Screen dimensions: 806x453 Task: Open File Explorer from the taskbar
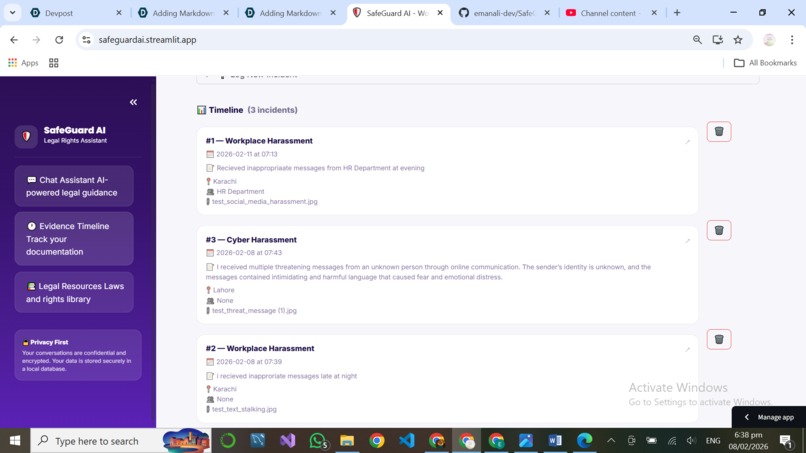347,441
